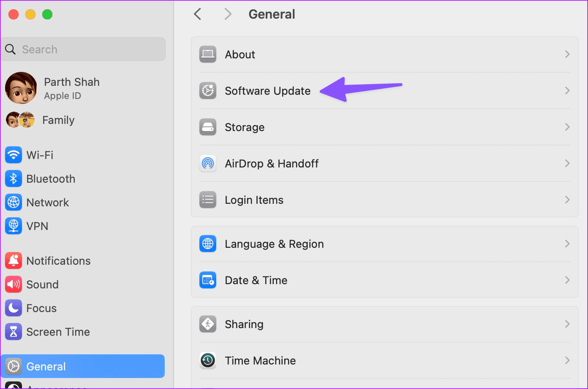Select General in the sidebar
Viewport: 588px width, 389px height.
[x=46, y=366]
